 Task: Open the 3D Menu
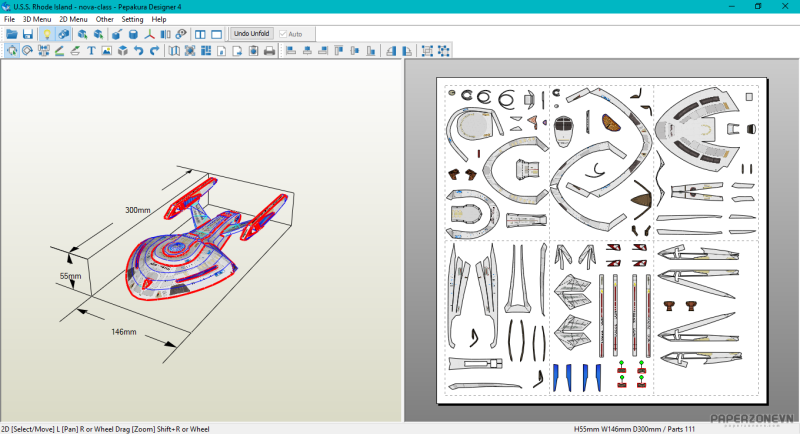[x=37, y=19]
